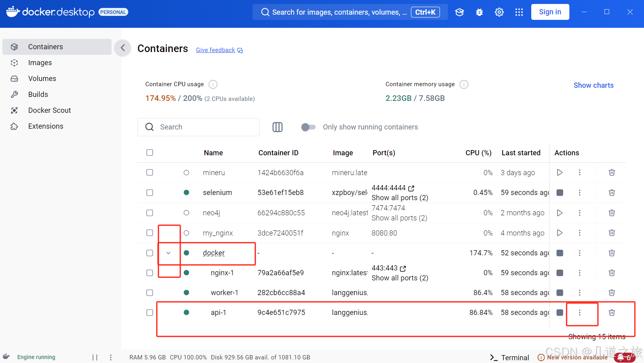644x363 pixels.
Task: Select the my_nginx row checkbox
Action: click(150, 233)
